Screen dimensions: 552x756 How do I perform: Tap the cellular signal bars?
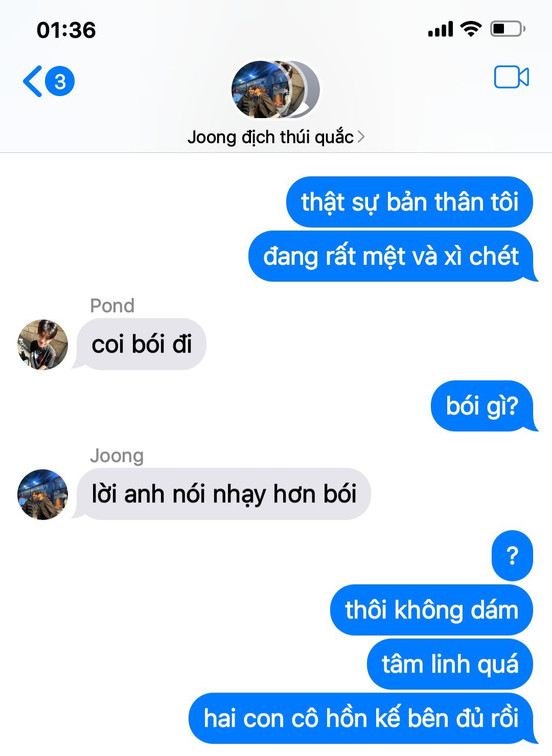pos(441,29)
